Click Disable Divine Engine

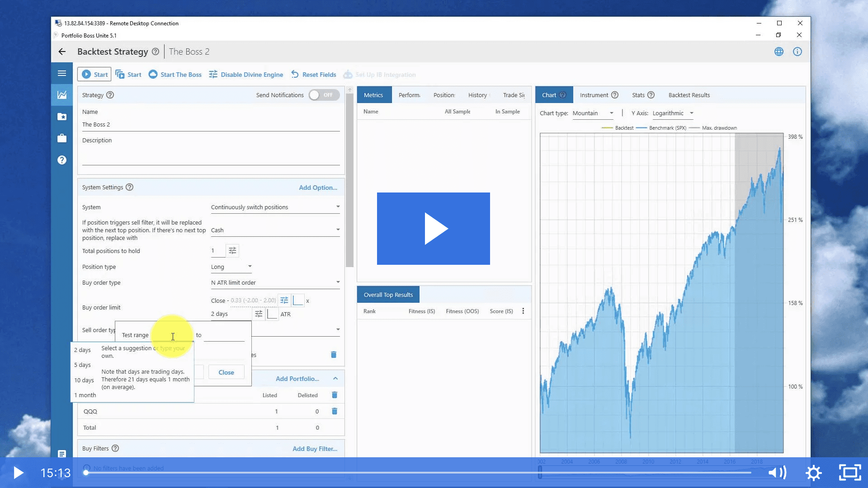tap(246, 75)
